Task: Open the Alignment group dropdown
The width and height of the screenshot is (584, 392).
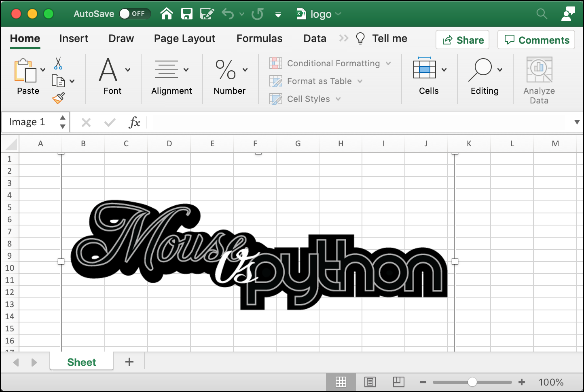Action: click(186, 70)
